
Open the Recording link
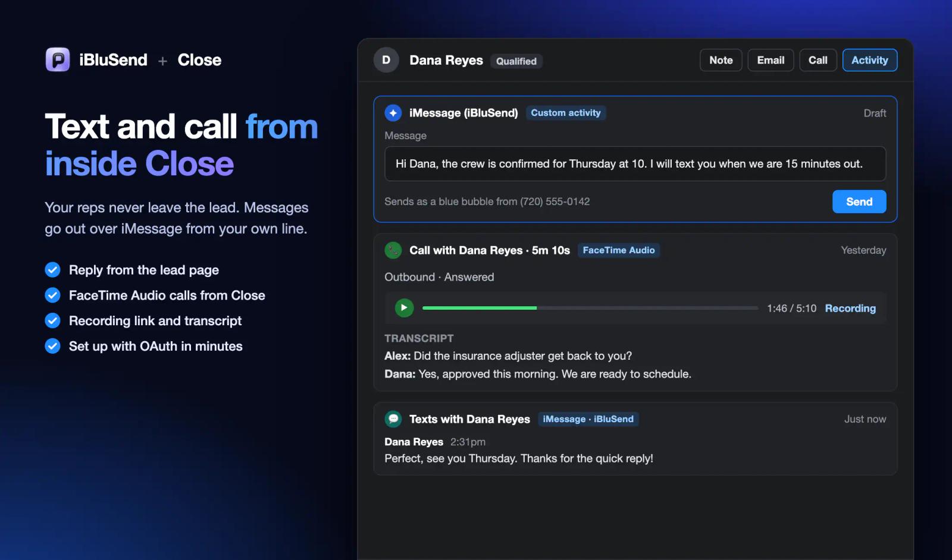coord(850,309)
